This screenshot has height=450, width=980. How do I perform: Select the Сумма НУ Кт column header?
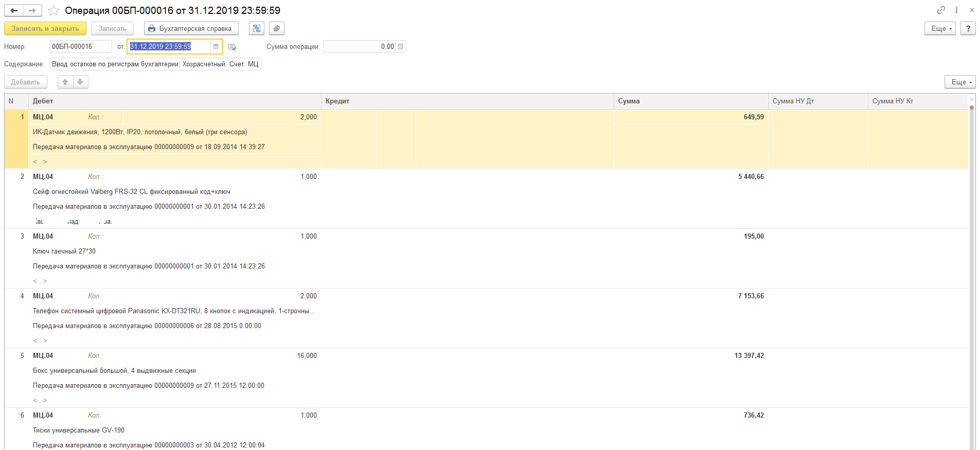pyautogui.click(x=918, y=101)
